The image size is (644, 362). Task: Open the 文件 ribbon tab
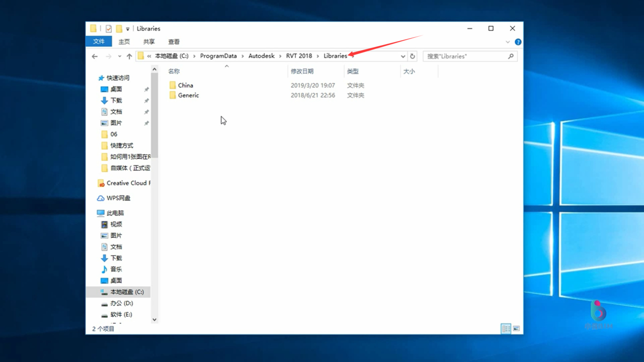99,42
